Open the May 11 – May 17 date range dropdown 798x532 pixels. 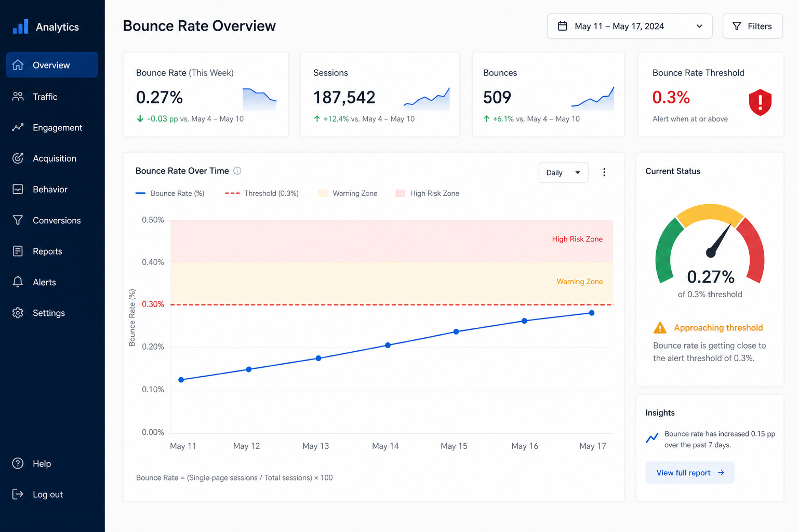[x=630, y=26]
